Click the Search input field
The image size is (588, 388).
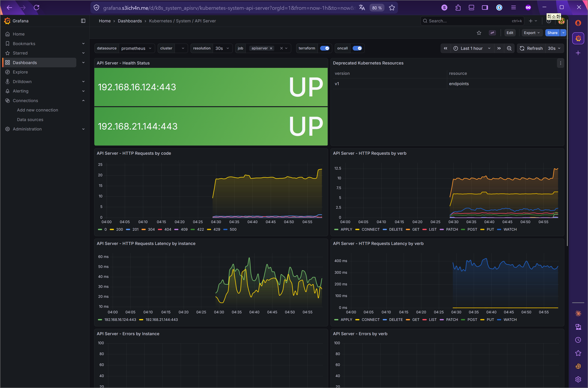pos(472,21)
